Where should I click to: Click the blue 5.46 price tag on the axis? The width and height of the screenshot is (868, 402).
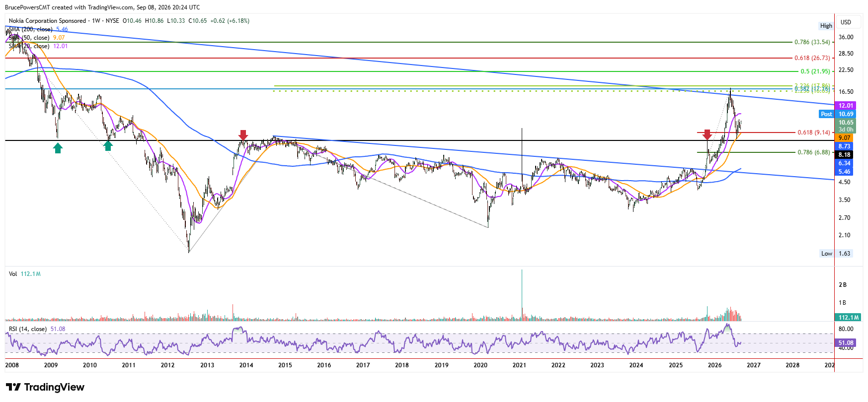tap(844, 172)
